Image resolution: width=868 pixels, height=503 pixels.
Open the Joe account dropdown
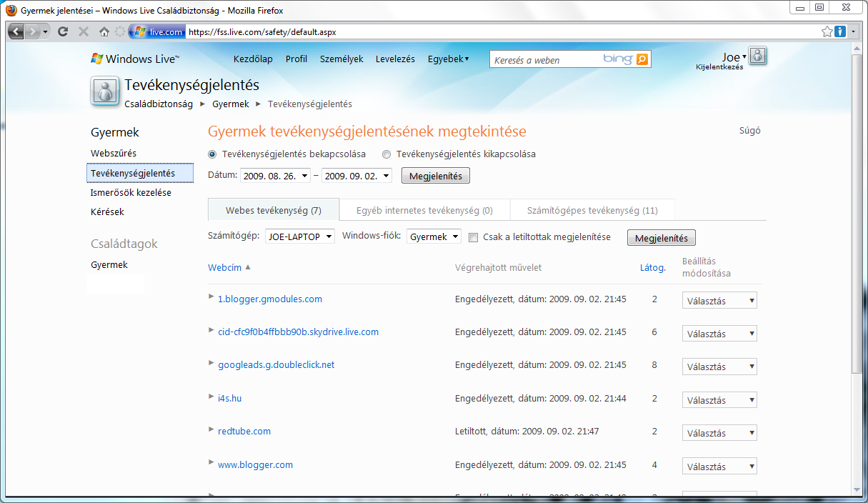coord(734,56)
